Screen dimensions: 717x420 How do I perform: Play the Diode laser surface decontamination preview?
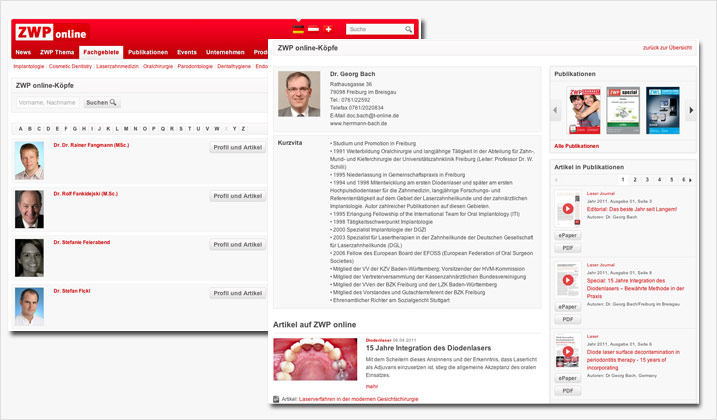click(568, 351)
